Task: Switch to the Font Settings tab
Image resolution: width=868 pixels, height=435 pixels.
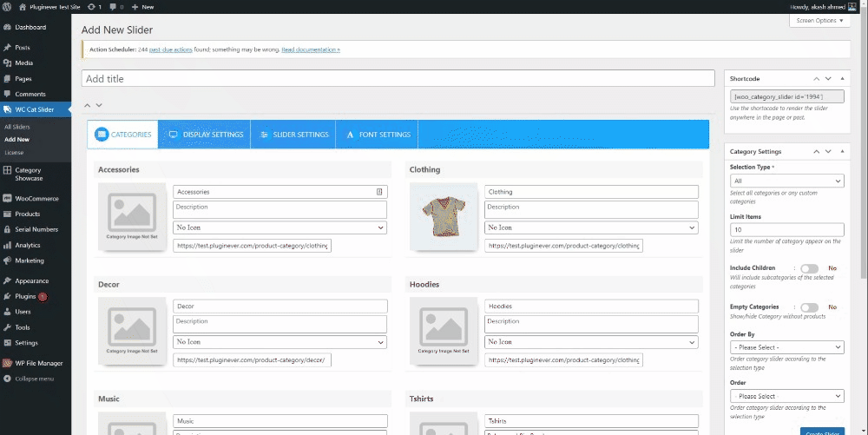Action: (x=377, y=135)
